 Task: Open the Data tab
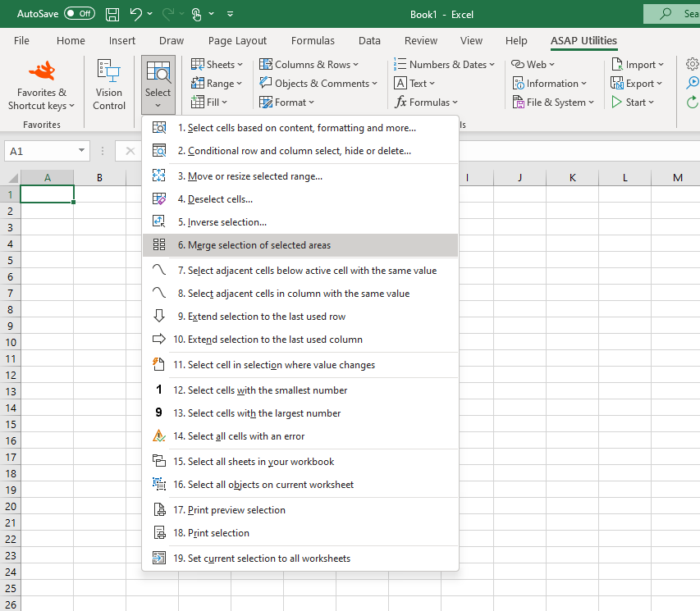coord(369,41)
